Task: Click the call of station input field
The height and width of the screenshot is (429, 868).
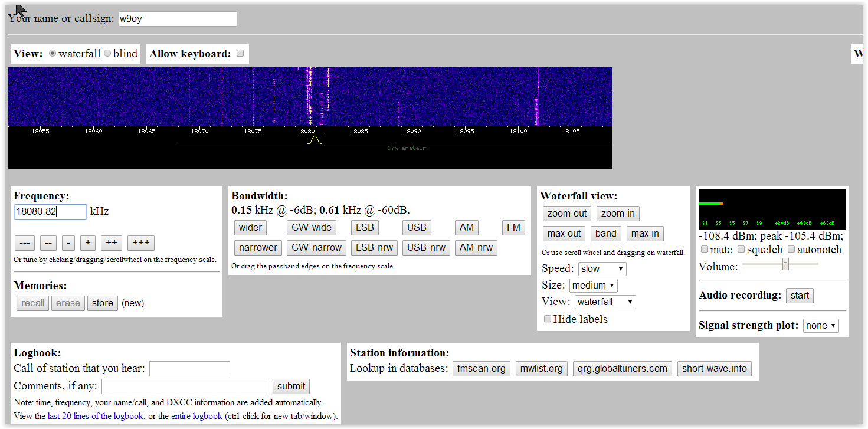Action: [x=189, y=369]
